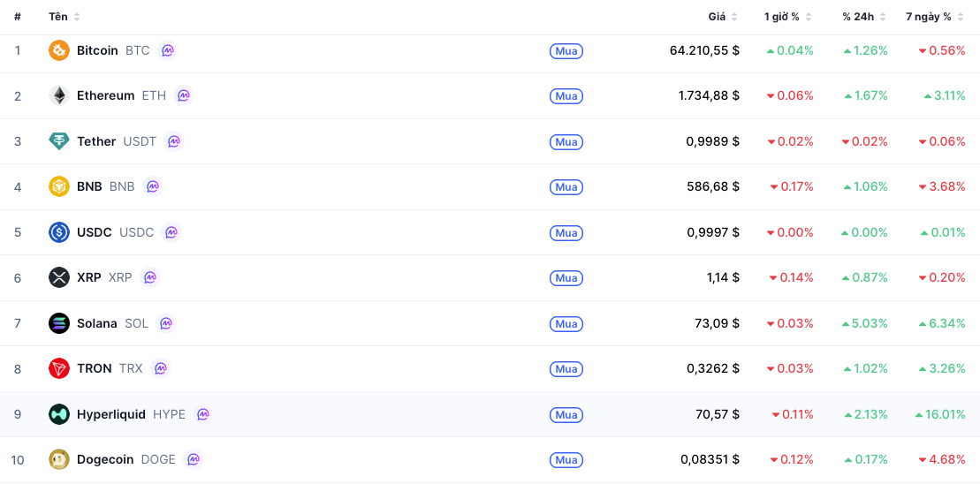Open the community chat icon beside USDT
Image resolution: width=980 pixels, height=484 pixels.
click(x=174, y=141)
